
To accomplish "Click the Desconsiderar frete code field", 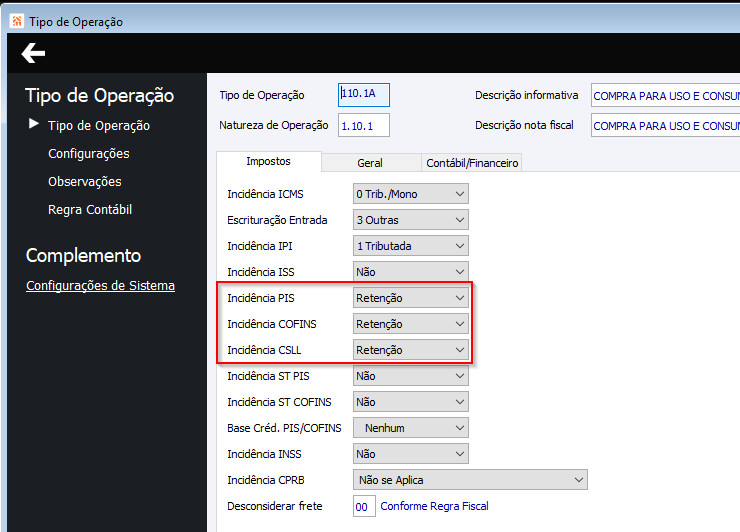I will tap(364, 506).
